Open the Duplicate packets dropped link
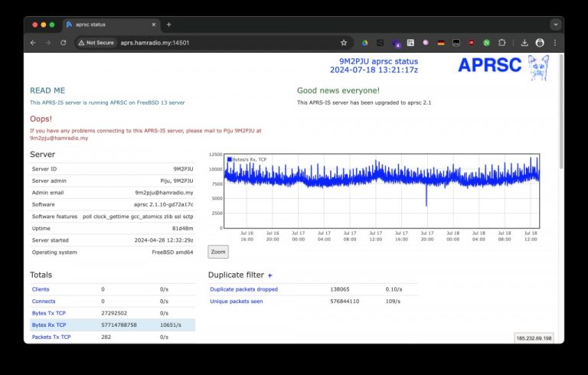 [x=244, y=289]
